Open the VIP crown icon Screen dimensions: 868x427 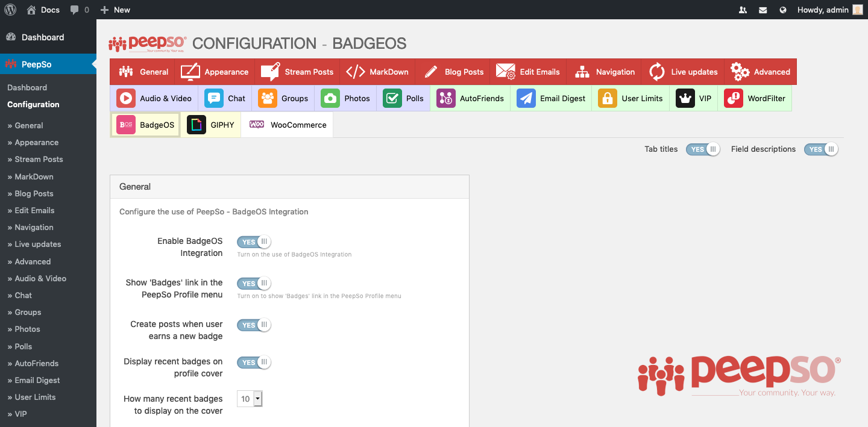click(x=685, y=98)
